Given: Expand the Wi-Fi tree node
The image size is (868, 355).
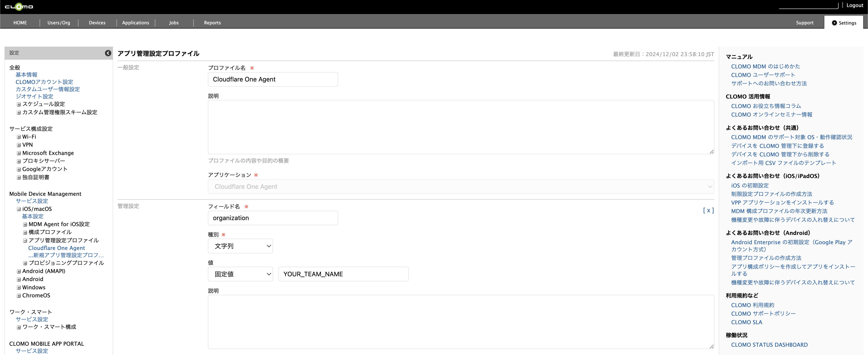Looking at the screenshot, I should click(x=19, y=137).
